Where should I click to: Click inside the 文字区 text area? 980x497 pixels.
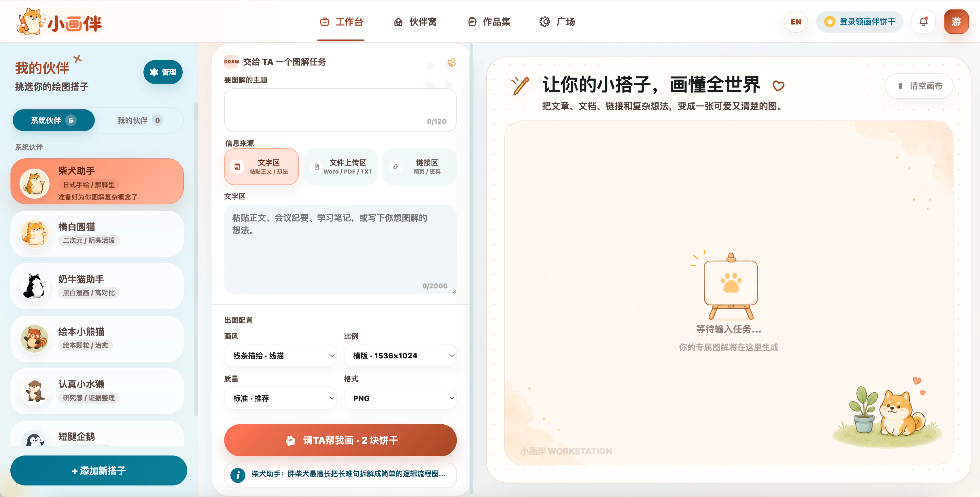tap(340, 249)
